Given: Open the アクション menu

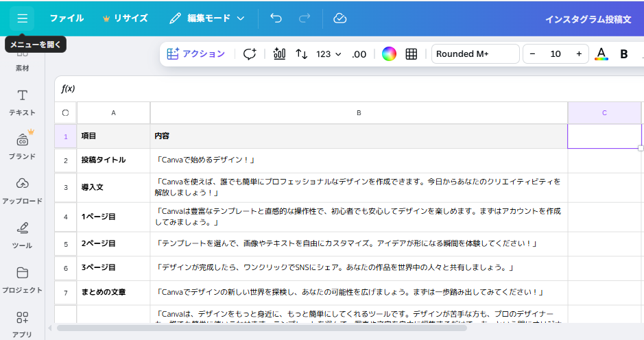Looking at the screenshot, I should point(196,53).
